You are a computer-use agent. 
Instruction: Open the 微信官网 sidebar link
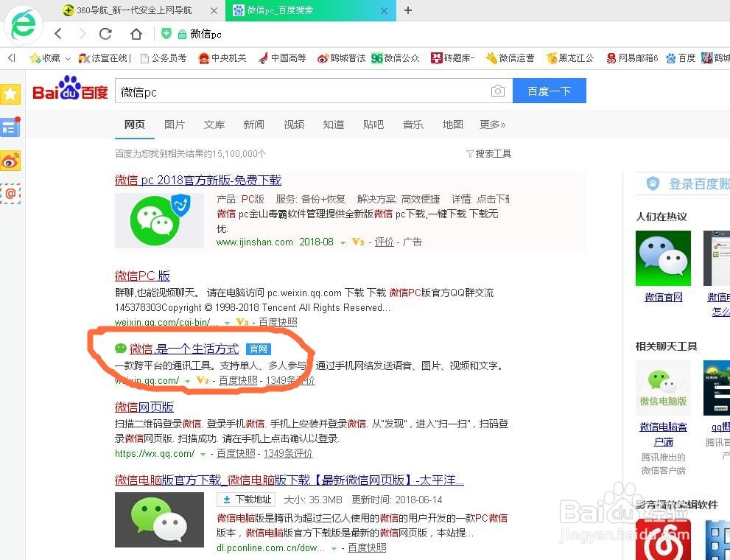(x=664, y=297)
